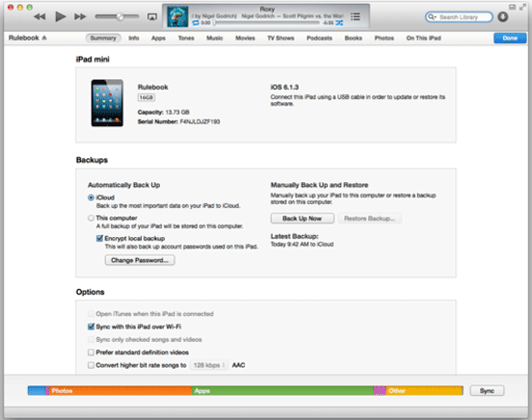Click the blue Done button
Image resolution: width=532 pixels, height=420 pixels.
point(510,38)
